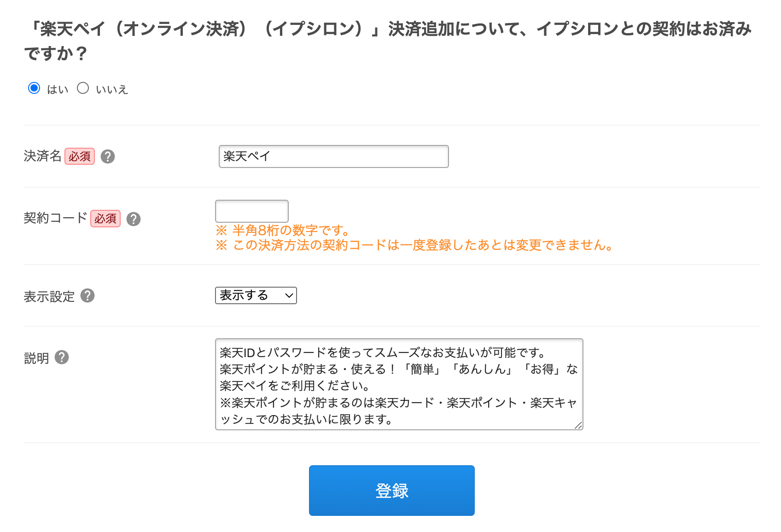Choose the いいえ radio option
This screenshot has height=532, width=781.
[x=83, y=88]
